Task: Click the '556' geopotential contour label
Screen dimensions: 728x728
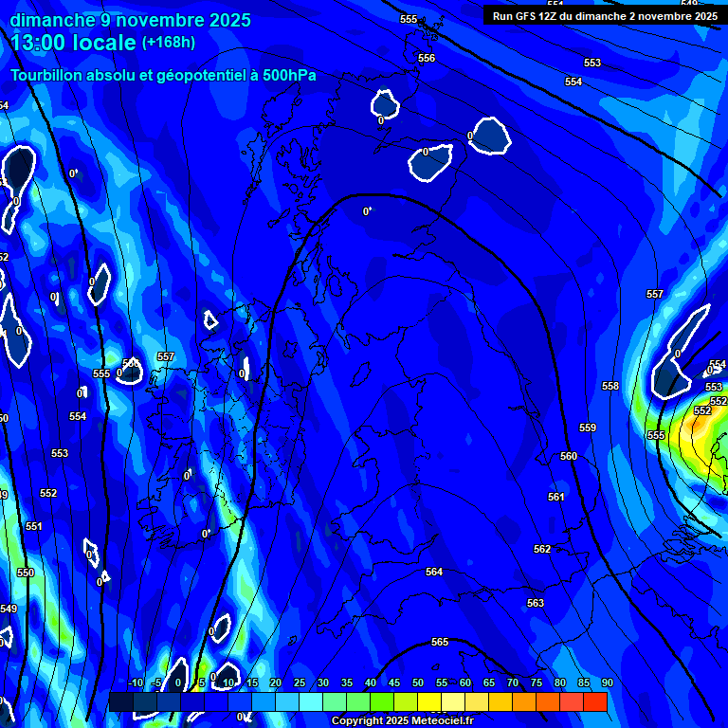Action: pos(427,58)
